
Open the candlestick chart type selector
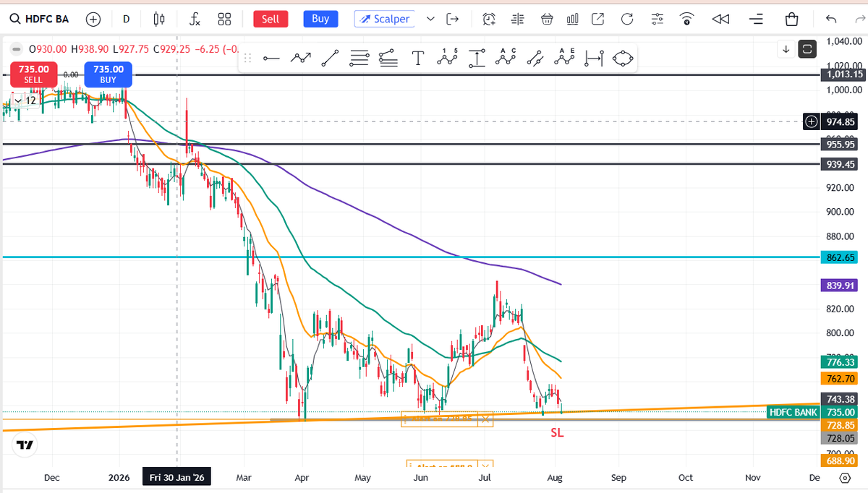pyautogui.click(x=161, y=19)
